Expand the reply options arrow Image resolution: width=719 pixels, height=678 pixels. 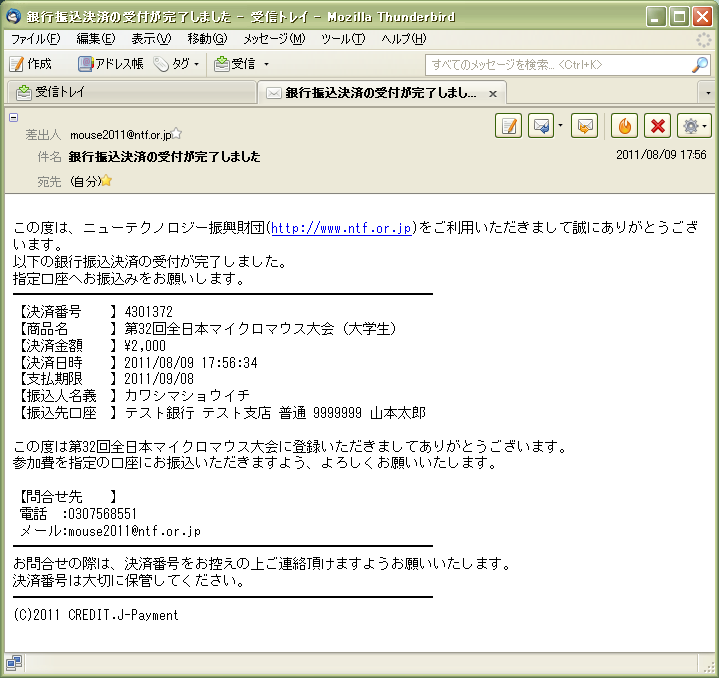[560, 125]
